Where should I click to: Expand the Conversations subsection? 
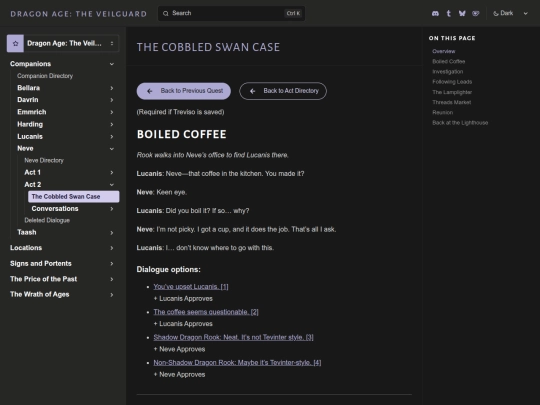pos(74,209)
